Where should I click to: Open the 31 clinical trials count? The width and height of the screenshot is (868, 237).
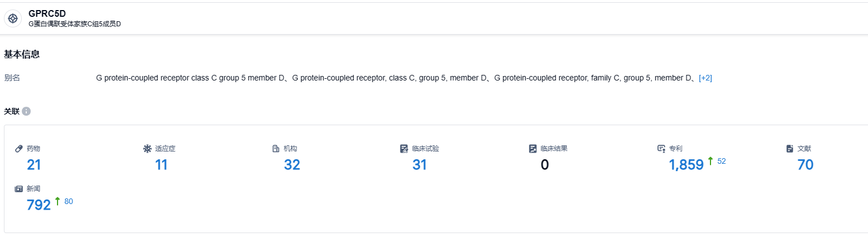[419, 165]
